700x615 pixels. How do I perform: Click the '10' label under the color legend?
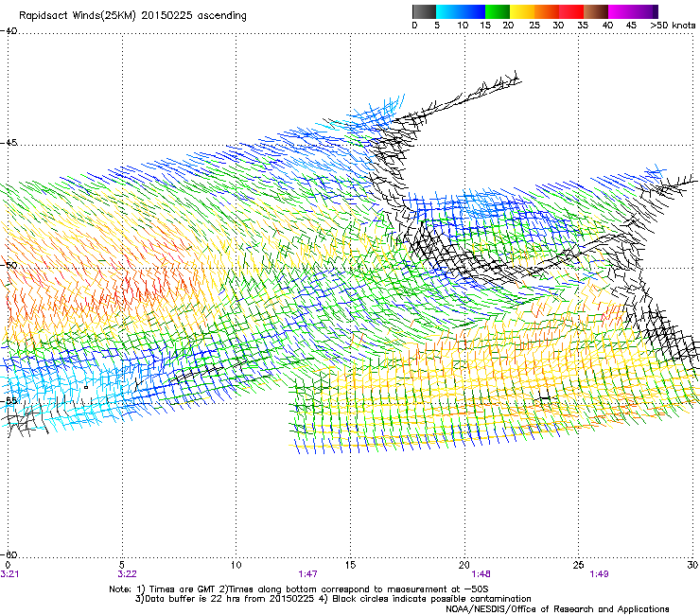pyautogui.click(x=463, y=26)
